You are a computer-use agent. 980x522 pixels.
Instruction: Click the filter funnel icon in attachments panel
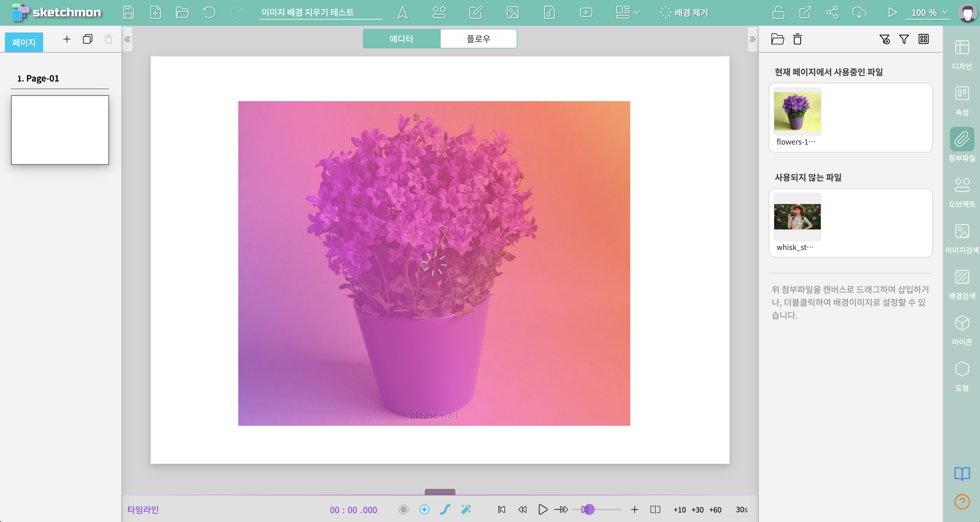click(x=903, y=39)
